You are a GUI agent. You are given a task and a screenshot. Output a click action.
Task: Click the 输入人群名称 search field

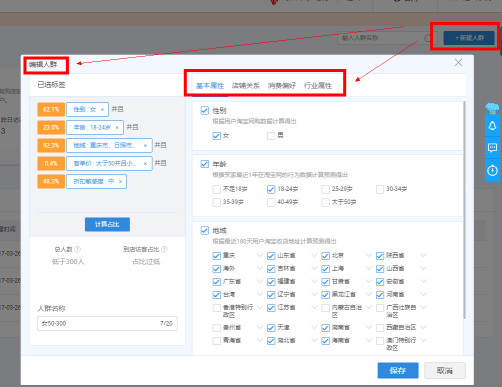tap(387, 38)
